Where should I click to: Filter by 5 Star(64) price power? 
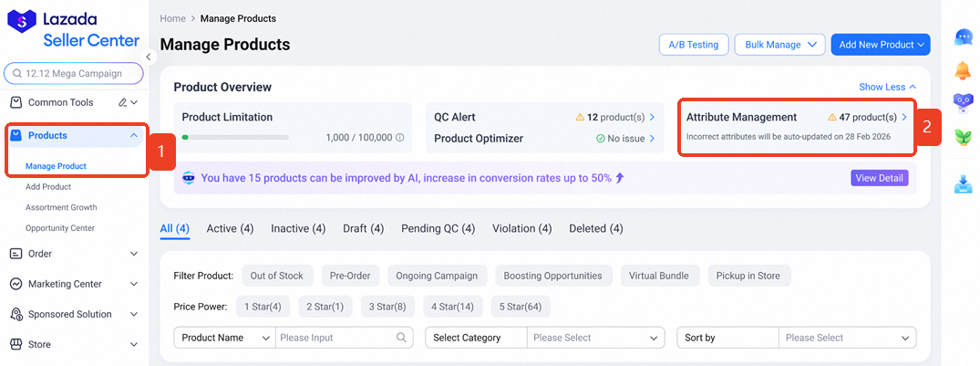(x=521, y=307)
